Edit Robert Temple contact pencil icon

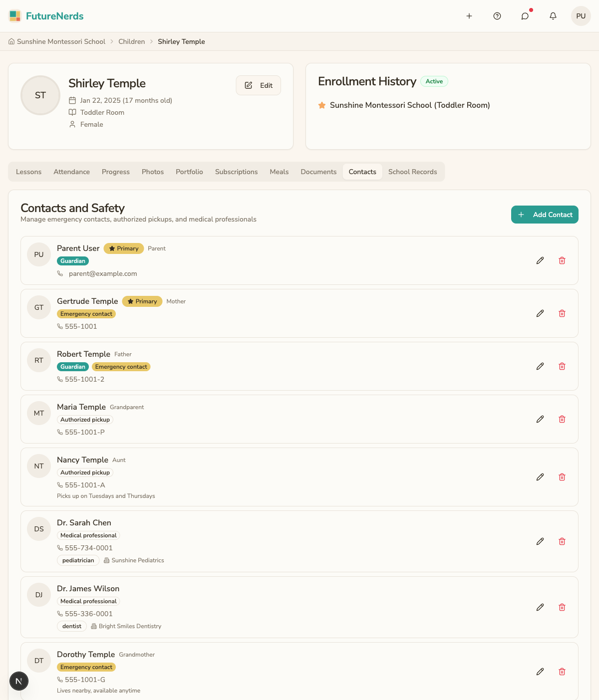pos(540,366)
